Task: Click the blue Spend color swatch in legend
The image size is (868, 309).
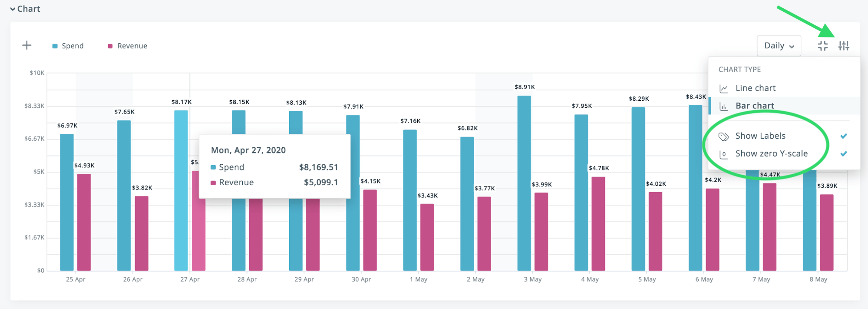Action: [55, 46]
